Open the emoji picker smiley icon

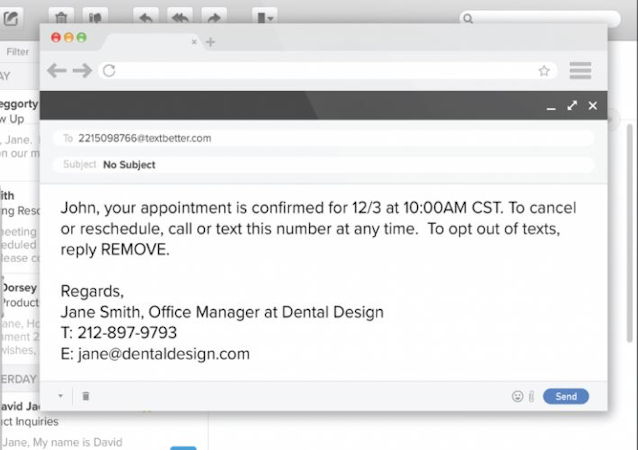517,396
